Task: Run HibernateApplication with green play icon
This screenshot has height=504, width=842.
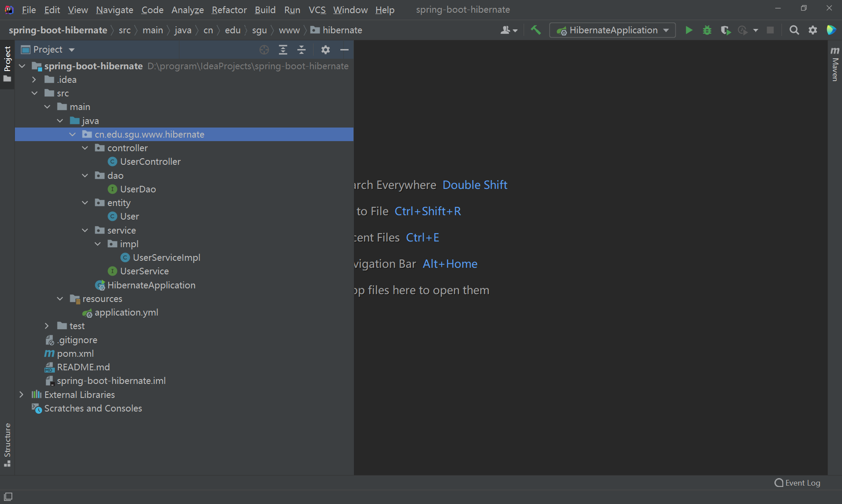Action: pyautogui.click(x=689, y=30)
